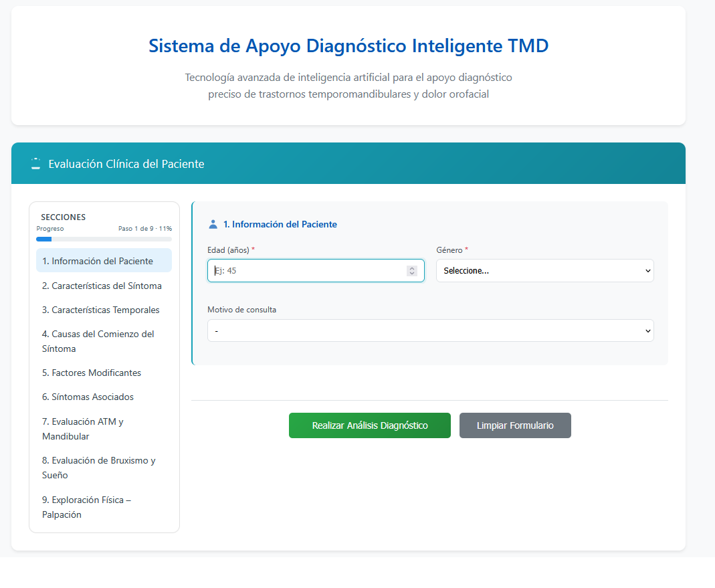
Task: Click inside the Edad (años) input field
Action: click(x=301, y=270)
